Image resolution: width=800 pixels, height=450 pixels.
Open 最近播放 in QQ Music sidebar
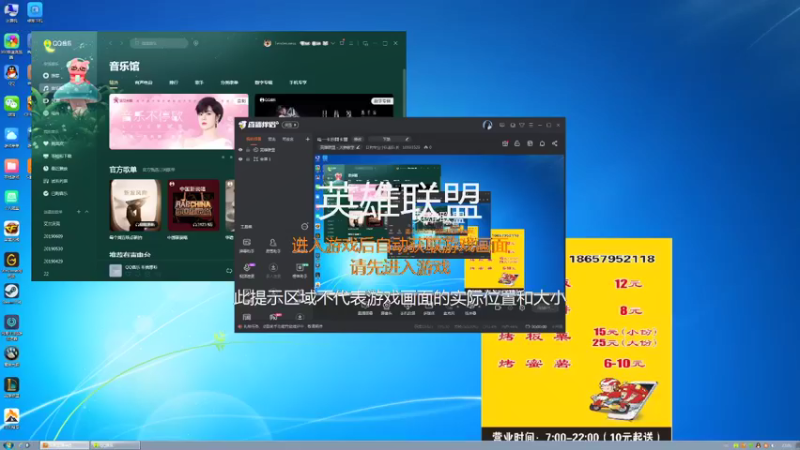pos(55,168)
